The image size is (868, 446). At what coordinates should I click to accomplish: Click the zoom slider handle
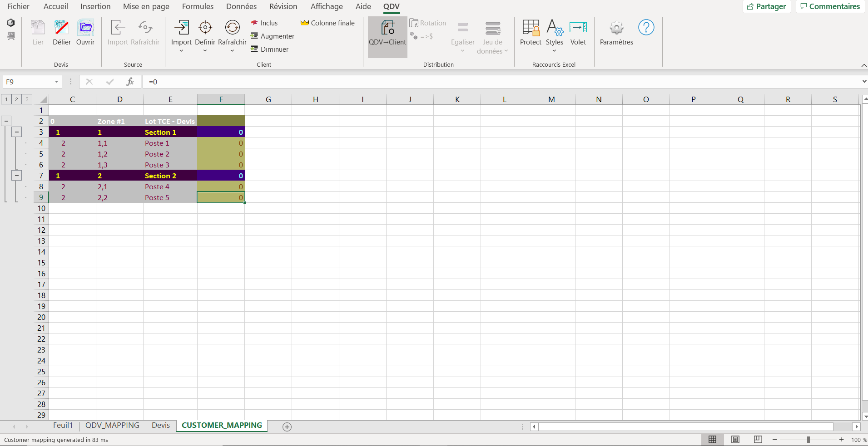[808, 440]
